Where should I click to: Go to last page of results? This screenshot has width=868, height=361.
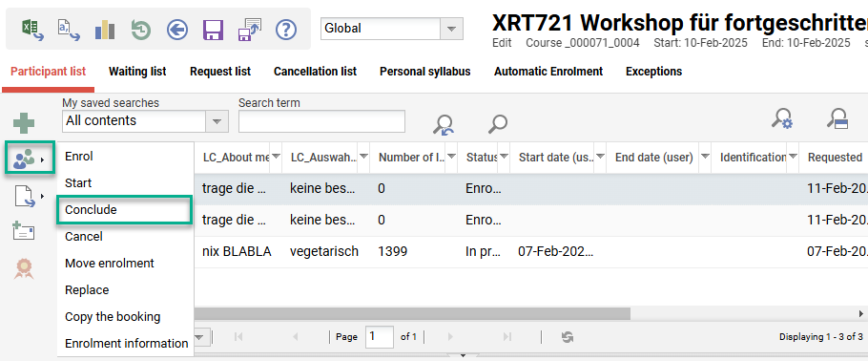click(x=506, y=336)
